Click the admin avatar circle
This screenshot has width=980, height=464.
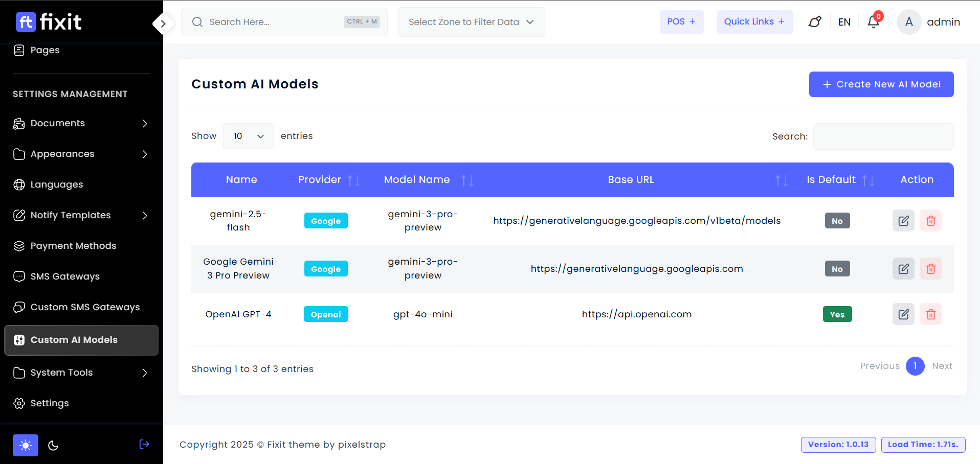click(909, 22)
